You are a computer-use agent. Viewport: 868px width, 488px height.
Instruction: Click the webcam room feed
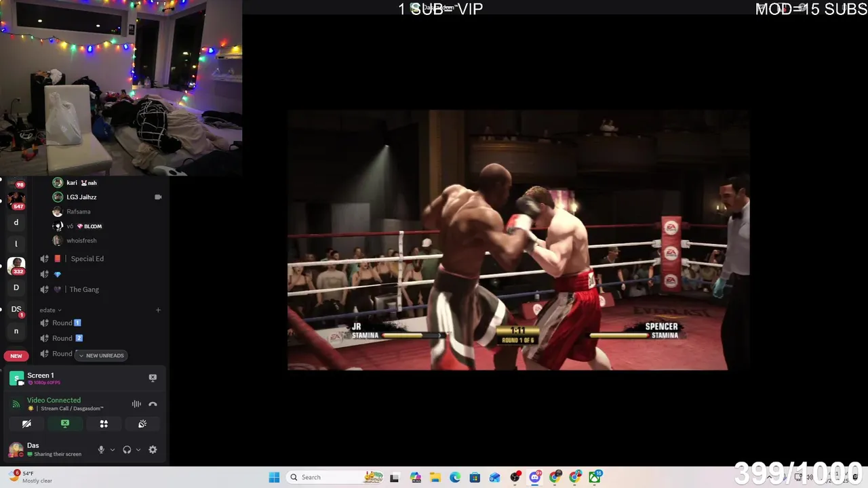tap(121, 88)
